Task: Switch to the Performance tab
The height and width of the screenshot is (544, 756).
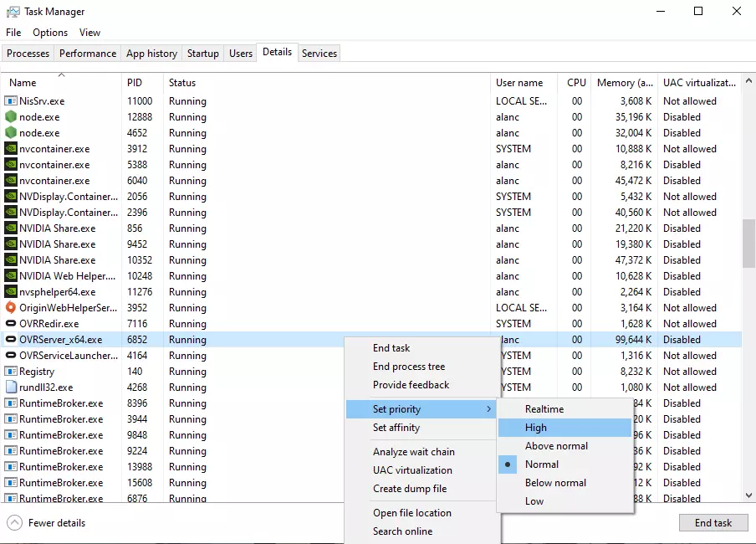Action: click(88, 54)
